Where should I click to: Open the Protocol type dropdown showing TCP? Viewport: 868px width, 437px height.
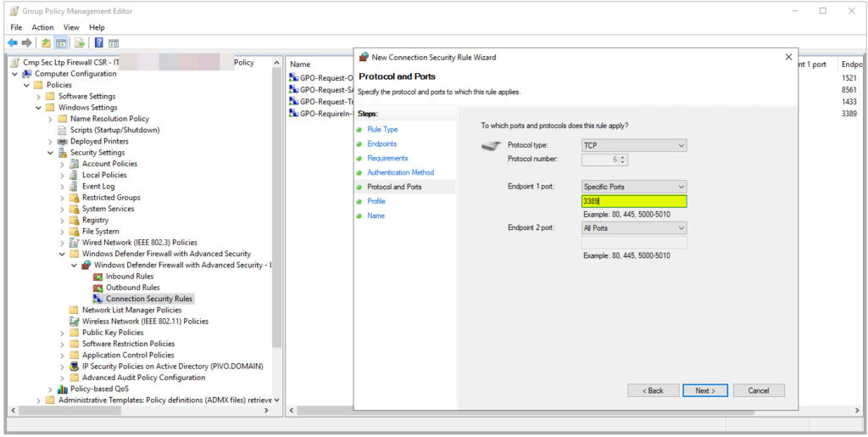(634, 146)
